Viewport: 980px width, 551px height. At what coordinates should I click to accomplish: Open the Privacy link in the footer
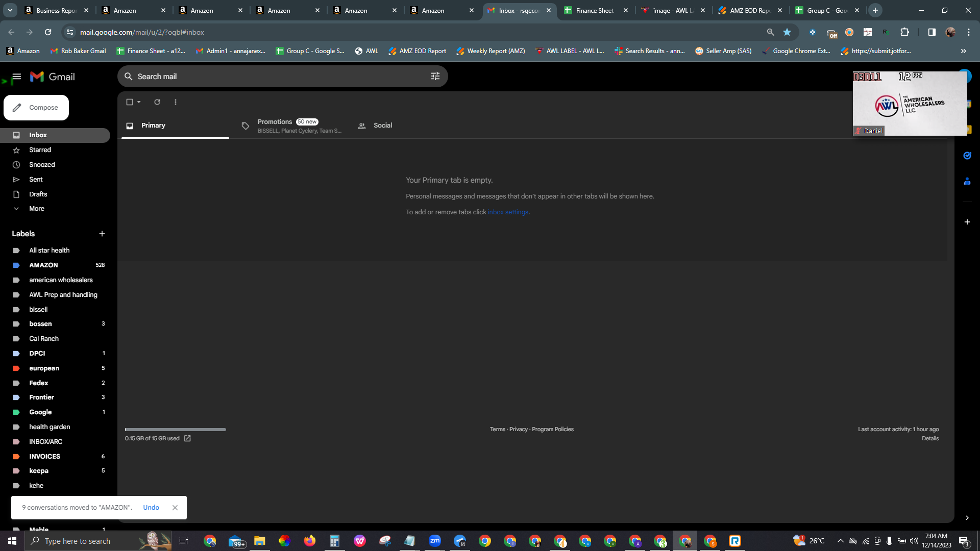point(519,430)
